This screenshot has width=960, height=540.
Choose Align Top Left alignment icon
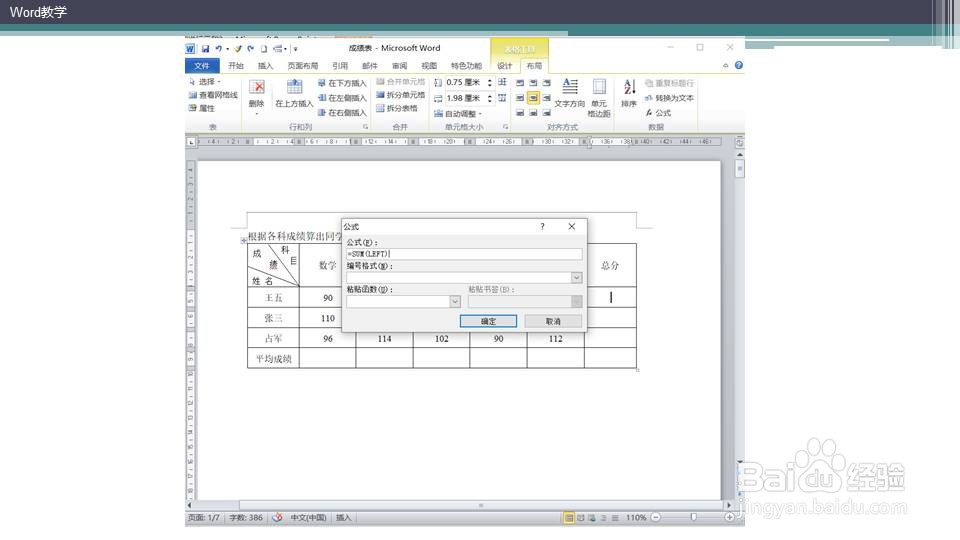pos(520,83)
